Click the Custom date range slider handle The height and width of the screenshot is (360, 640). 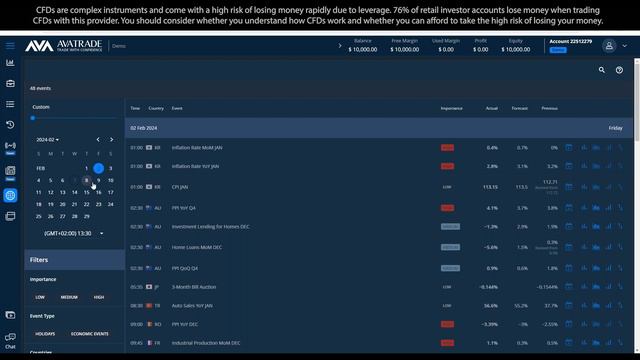click(33, 118)
